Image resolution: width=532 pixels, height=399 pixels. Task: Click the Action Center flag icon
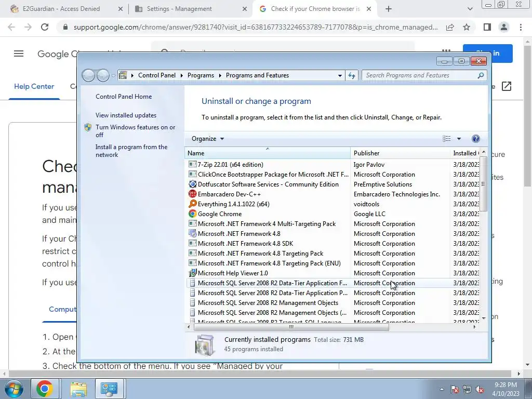[455, 390]
